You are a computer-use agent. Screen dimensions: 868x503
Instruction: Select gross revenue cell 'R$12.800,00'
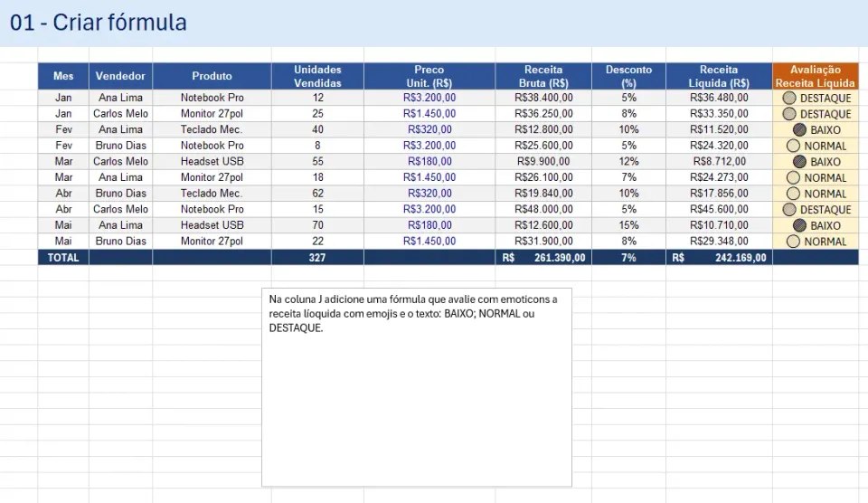tap(543, 129)
